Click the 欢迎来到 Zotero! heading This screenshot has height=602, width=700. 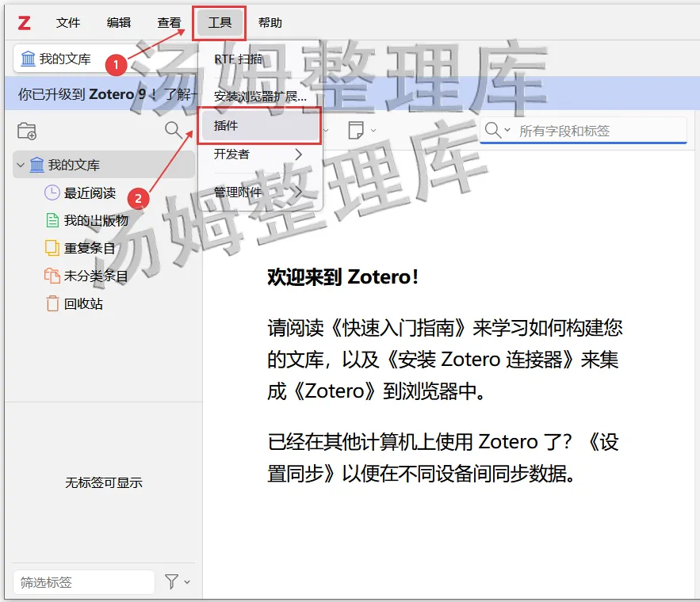(x=342, y=277)
